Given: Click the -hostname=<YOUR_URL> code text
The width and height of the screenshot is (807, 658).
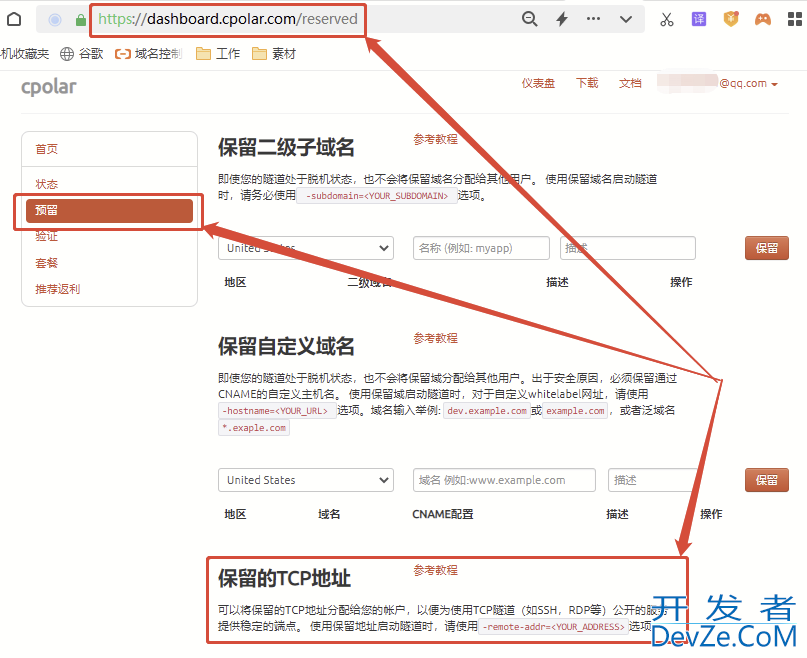Looking at the screenshot, I should (x=277, y=411).
